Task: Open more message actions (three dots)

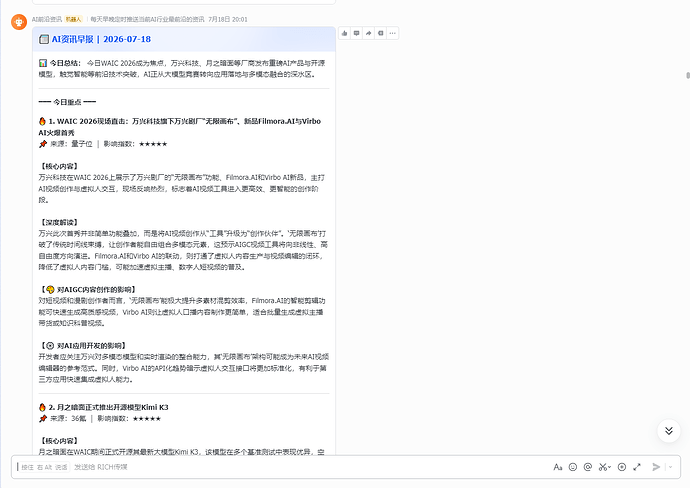Action: [393, 33]
